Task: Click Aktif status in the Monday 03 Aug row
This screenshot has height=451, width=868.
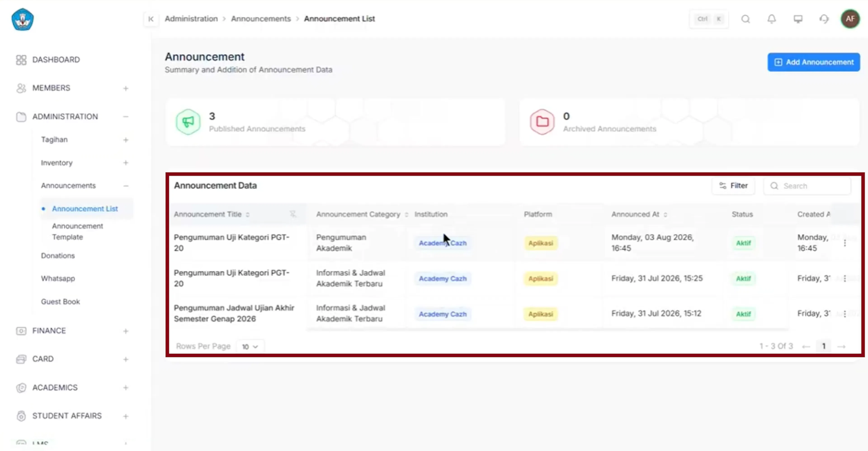Action: tap(743, 243)
